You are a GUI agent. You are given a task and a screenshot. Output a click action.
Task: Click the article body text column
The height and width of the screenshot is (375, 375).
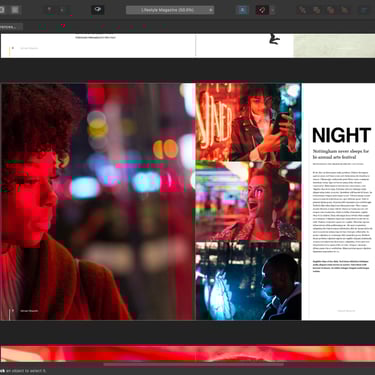pos(342,212)
